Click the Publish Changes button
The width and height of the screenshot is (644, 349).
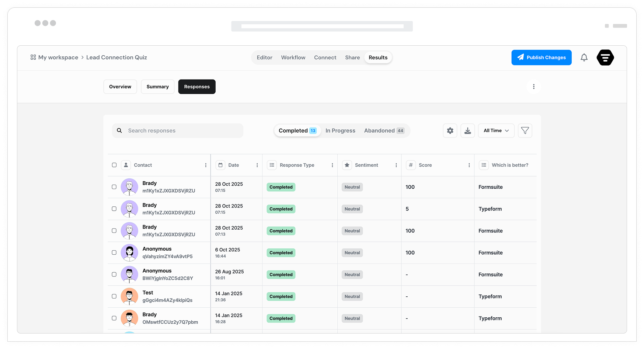point(541,57)
